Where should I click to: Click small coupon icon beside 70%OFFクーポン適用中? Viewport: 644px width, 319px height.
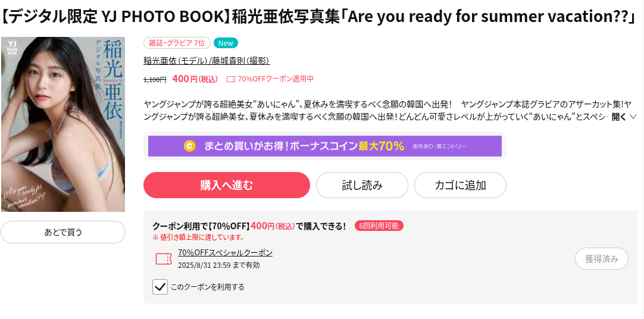coord(231,79)
